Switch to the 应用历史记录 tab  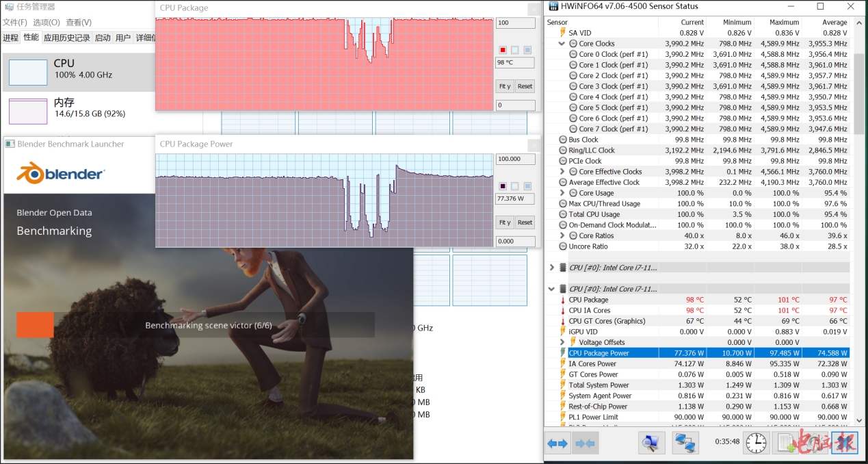(66, 38)
